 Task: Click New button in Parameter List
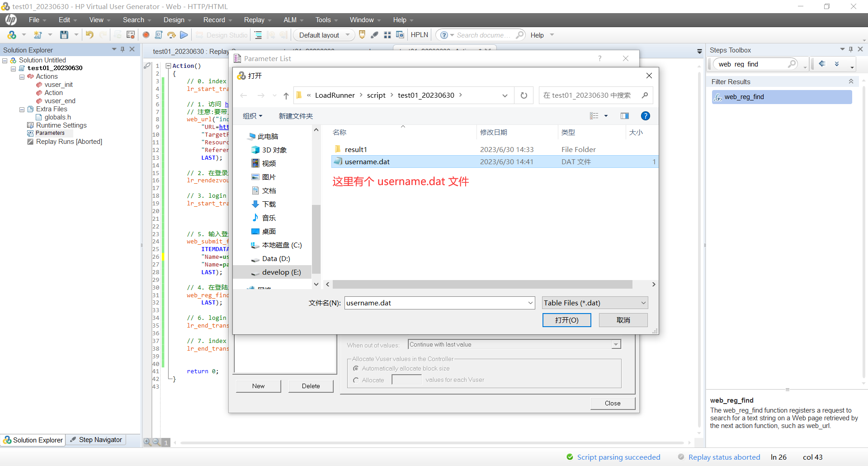(259, 386)
